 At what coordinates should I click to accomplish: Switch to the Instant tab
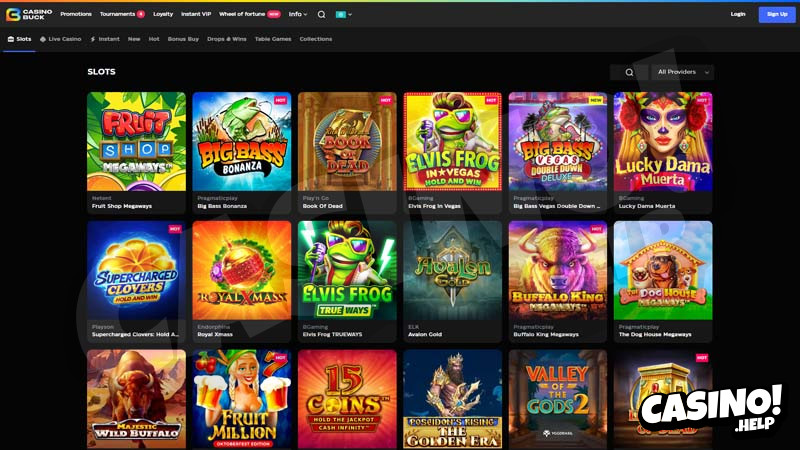(105, 39)
